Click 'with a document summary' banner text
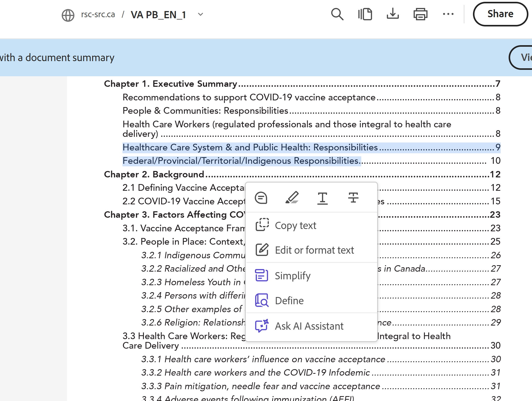 pos(57,58)
